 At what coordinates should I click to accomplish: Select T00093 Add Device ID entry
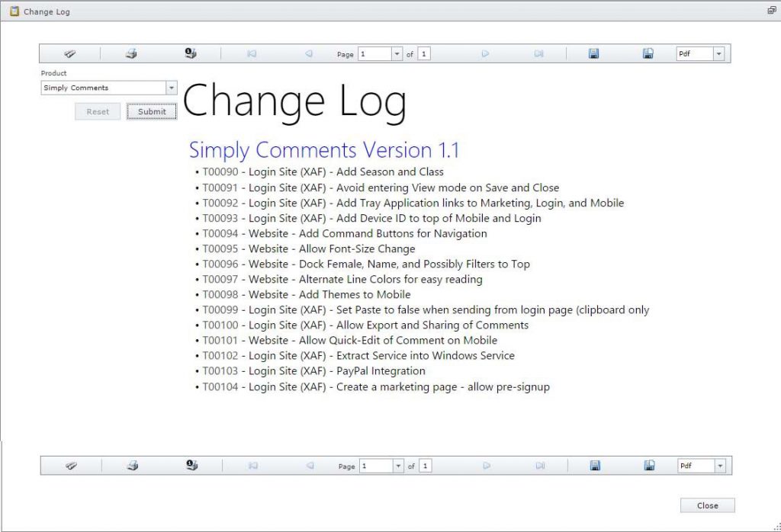371,218
